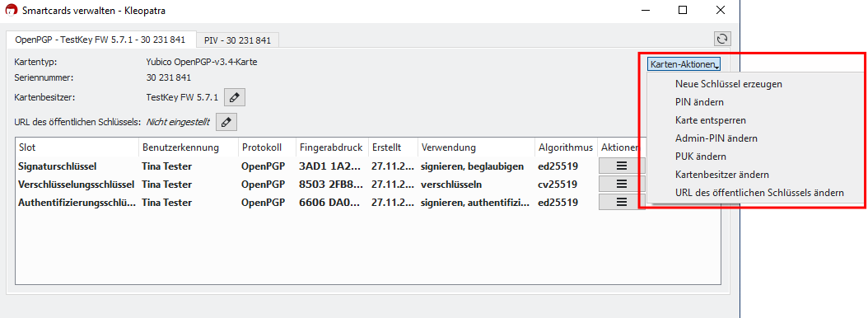868x318 pixels.
Task: Select the Verschlüsselungsschlüssel slot row
Action: (x=77, y=185)
